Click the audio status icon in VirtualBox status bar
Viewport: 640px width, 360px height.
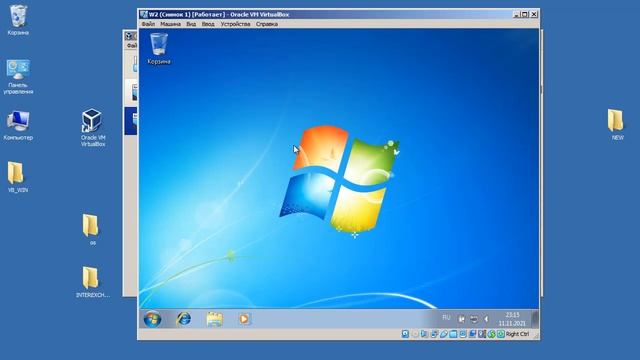click(424, 334)
